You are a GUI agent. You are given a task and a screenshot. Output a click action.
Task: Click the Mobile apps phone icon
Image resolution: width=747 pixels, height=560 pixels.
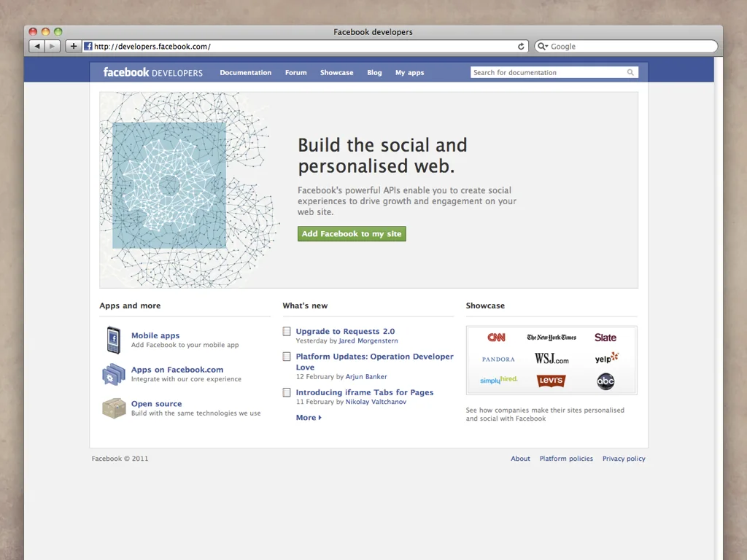113,340
